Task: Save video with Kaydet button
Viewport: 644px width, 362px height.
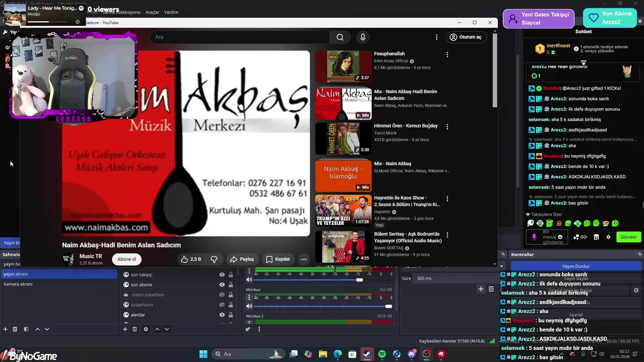Action: point(278,259)
